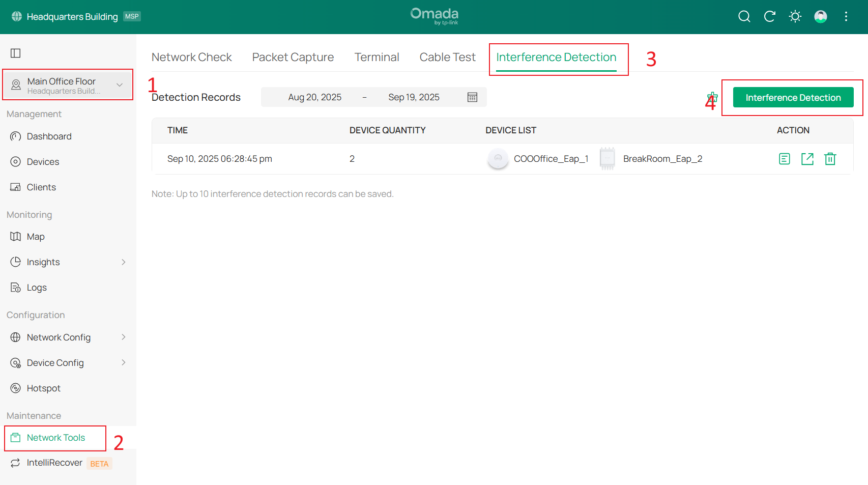Expand the Insights submenu
The height and width of the screenshot is (485, 868).
tap(123, 262)
